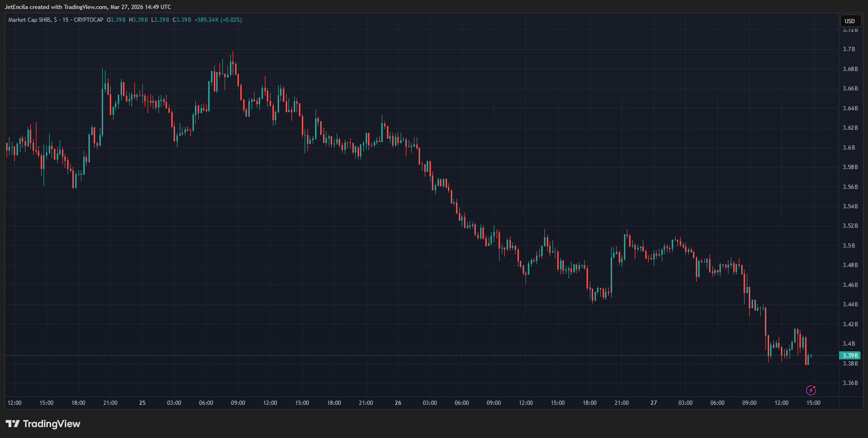Click the O3.39B open value in legend
This screenshot has height=438, width=868.
[x=116, y=20]
